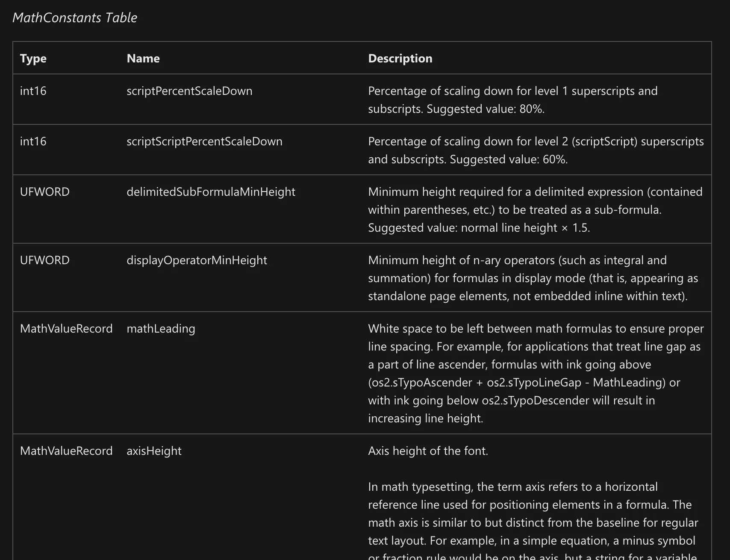Image resolution: width=730 pixels, height=560 pixels.
Task: Click the scriptPercentScaleDown name cell
Action: tap(189, 91)
